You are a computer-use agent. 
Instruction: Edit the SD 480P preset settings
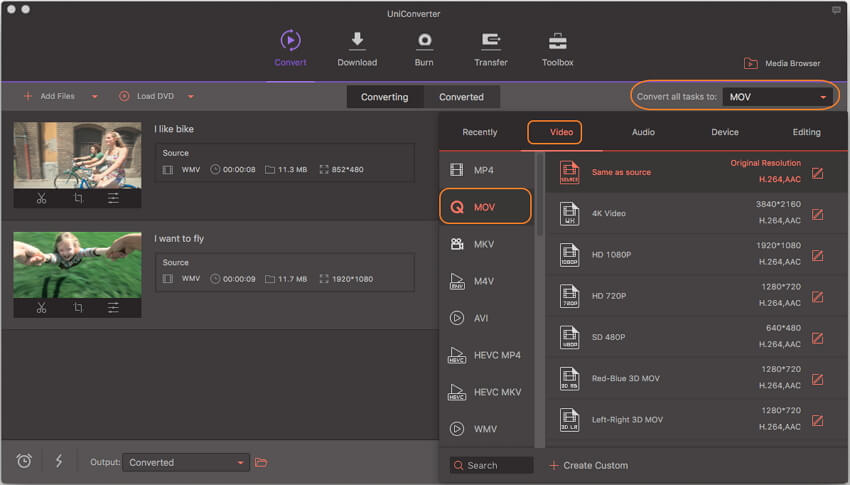pyautogui.click(x=817, y=338)
